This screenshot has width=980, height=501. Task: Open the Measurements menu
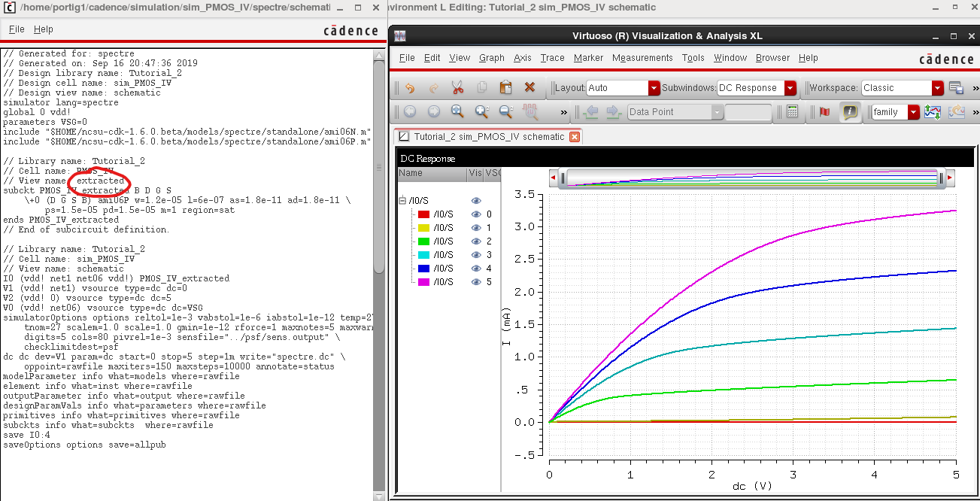coord(642,58)
